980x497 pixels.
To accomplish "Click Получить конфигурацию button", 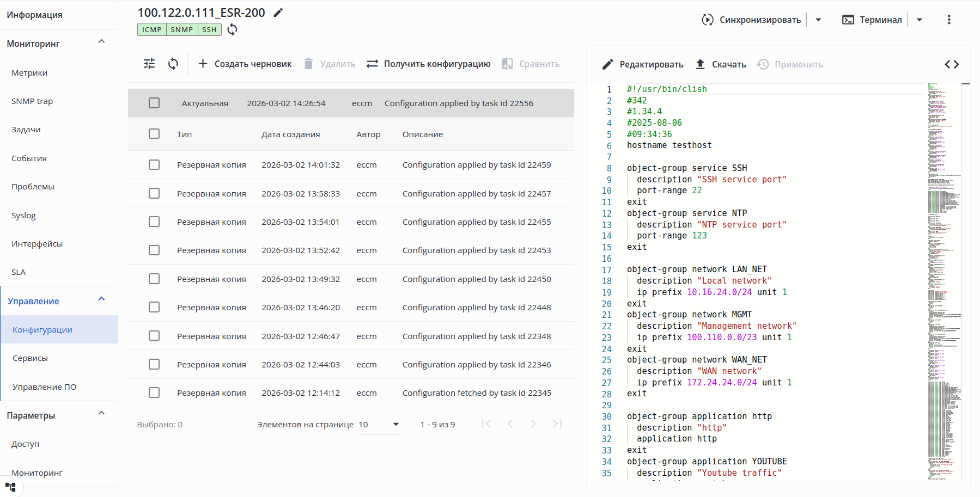I will 428,64.
